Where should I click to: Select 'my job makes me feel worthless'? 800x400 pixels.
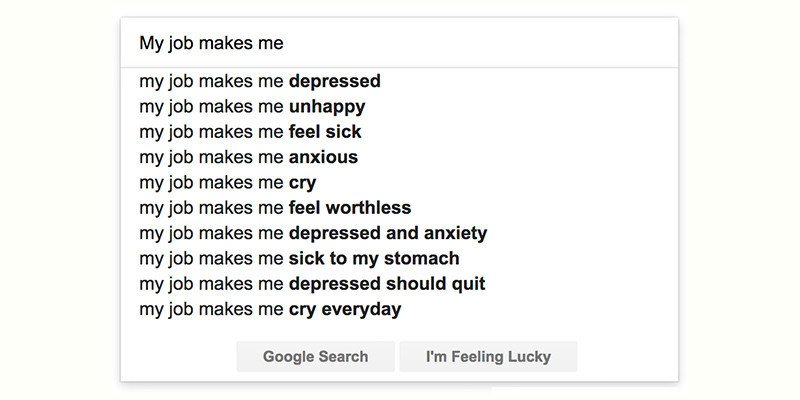[x=275, y=208]
